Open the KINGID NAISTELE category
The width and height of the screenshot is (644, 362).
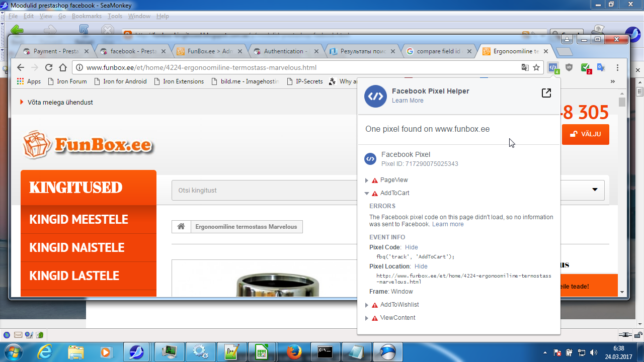point(89,248)
